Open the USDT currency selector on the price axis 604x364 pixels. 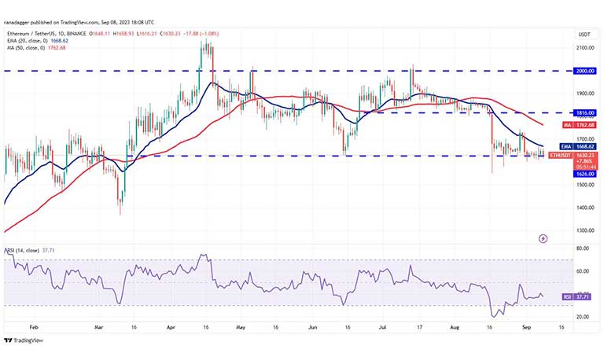tap(584, 35)
